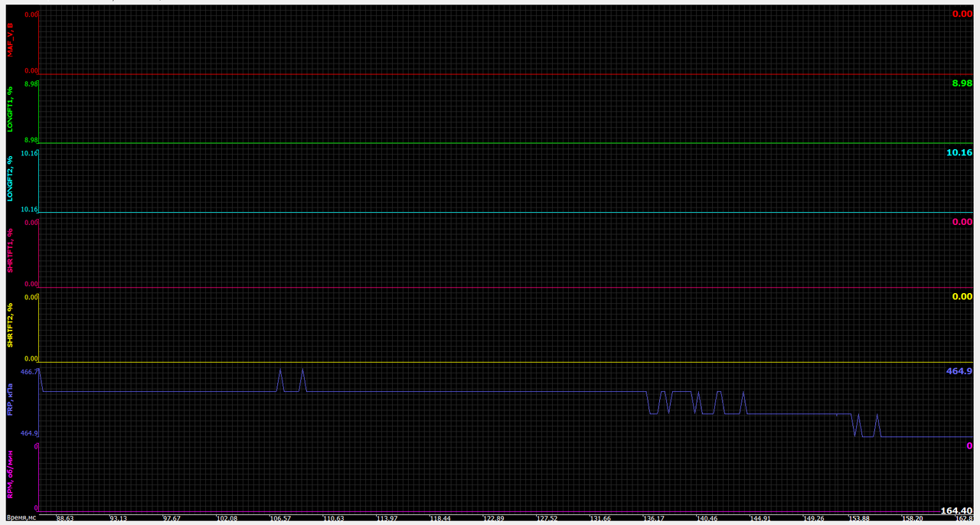Click the LONGFT1 axis lower-limit 8.98 value
980x525 pixels.
pos(31,140)
